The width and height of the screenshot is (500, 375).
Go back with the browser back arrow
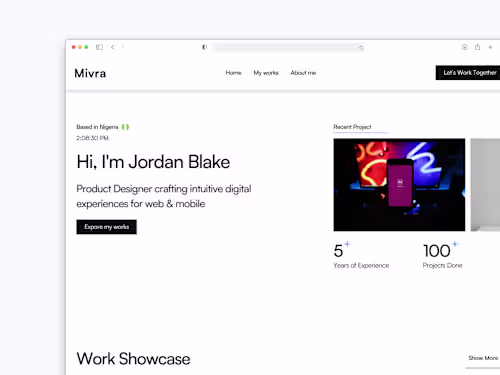(113, 47)
